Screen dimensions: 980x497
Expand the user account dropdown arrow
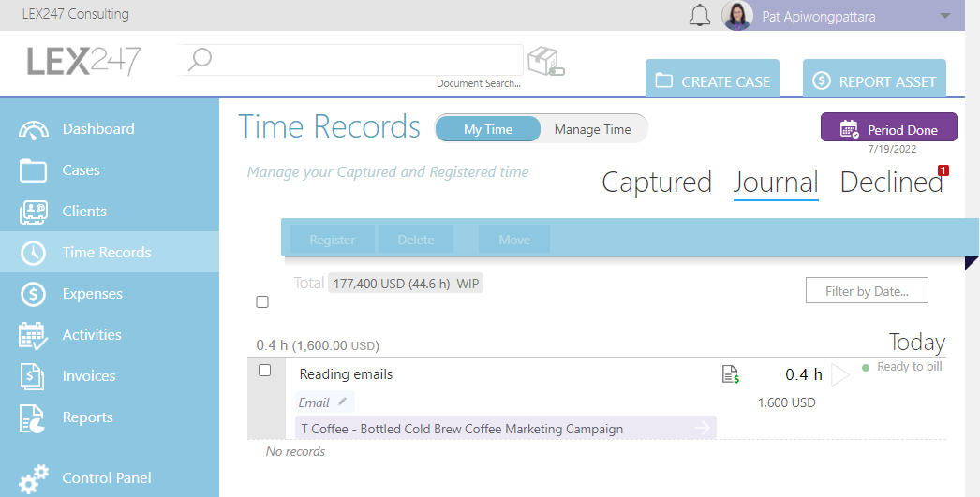point(945,16)
